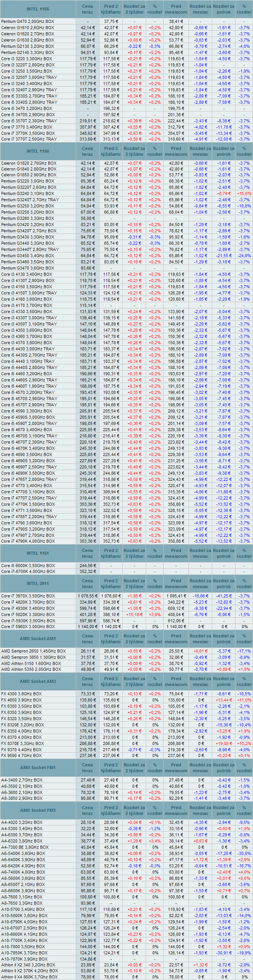Select Core i7 4790K 4,00GHz BOX name

point(28,541)
